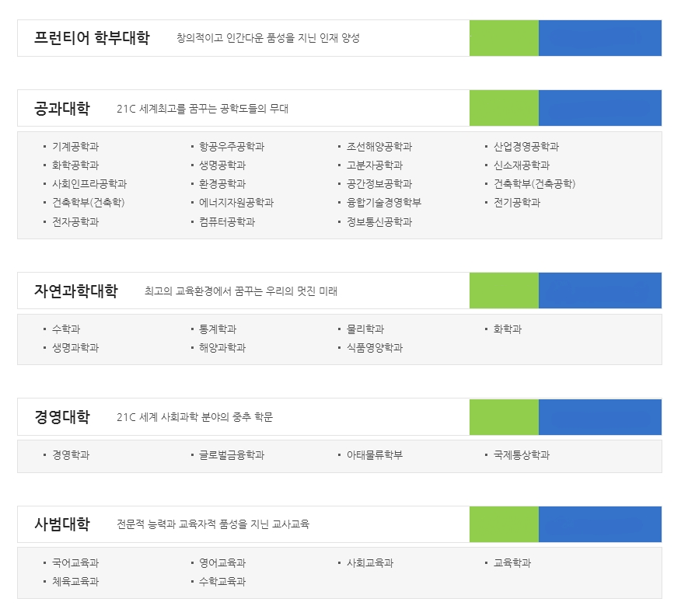Click blue button in 경영대학 row
Image resolution: width=674 pixels, height=616 pixels.
pyautogui.click(x=599, y=417)
